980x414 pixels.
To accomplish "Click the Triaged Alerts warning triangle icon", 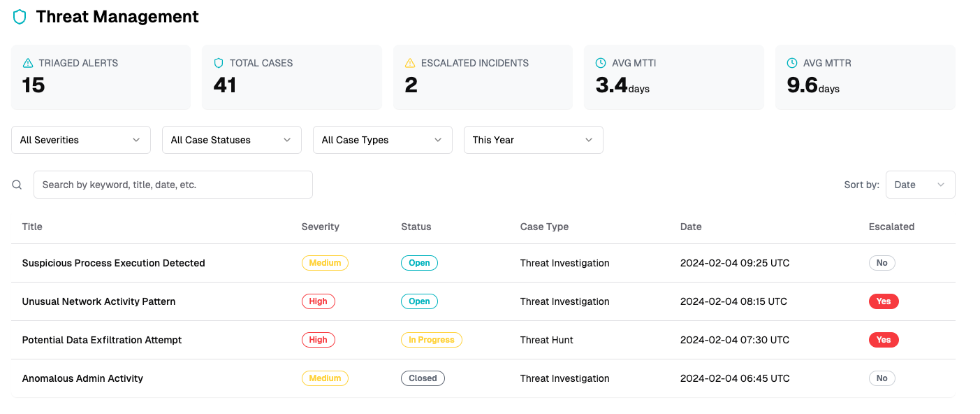I will click(x=28, y=63).
